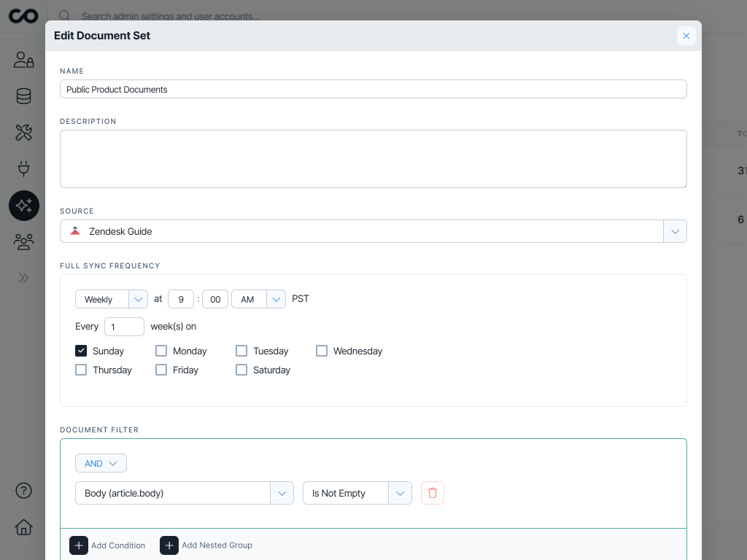Click Add Condition in document filter

(108, 545)
